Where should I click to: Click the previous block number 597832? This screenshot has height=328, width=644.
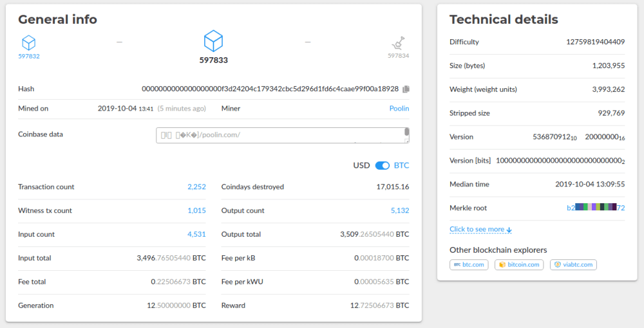(x=29, y=56)
